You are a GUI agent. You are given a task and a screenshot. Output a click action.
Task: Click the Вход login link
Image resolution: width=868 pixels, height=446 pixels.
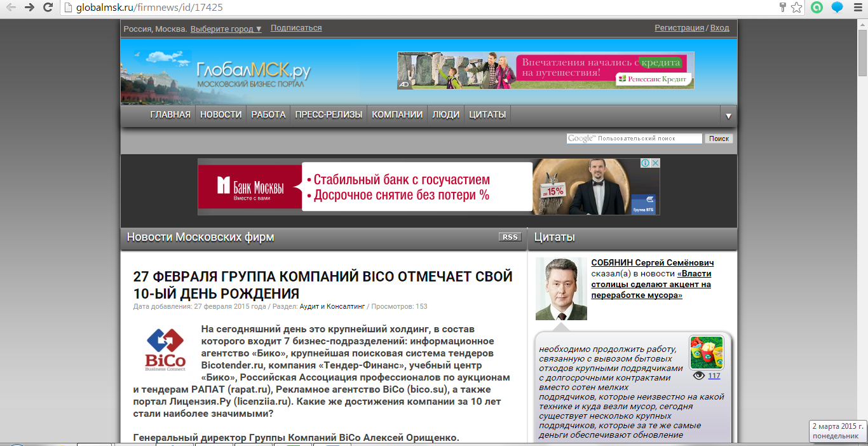pyautogui.click(x=720, y=28)
